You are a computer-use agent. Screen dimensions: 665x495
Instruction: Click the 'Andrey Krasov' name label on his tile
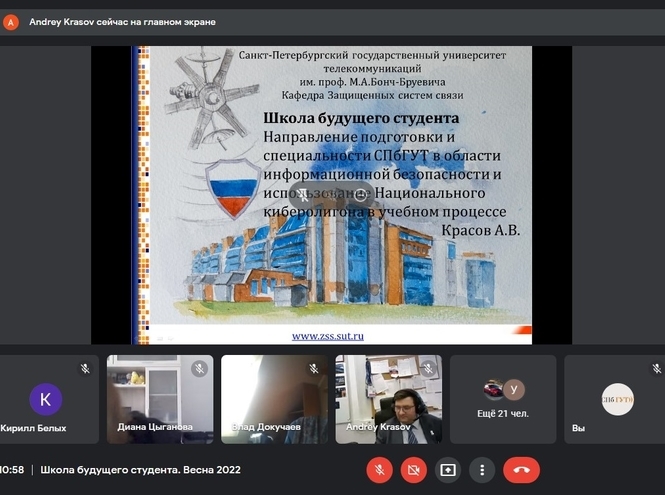pos(378,427)
